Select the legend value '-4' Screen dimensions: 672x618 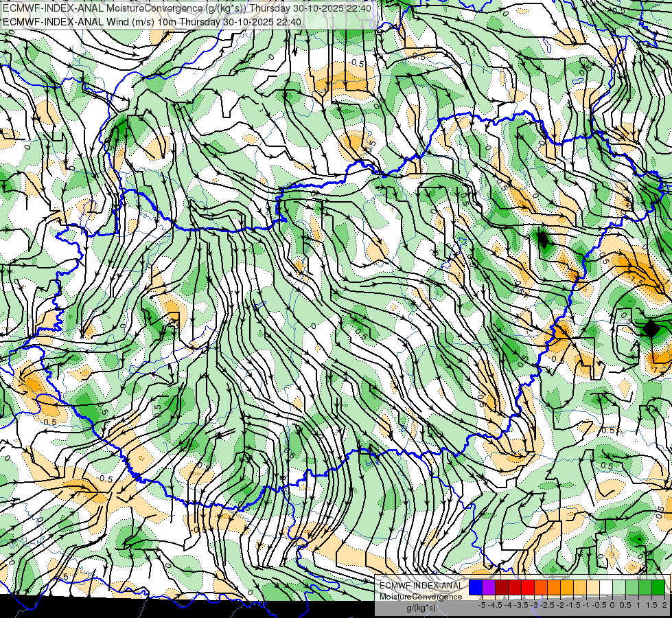[x=508, y=605]
